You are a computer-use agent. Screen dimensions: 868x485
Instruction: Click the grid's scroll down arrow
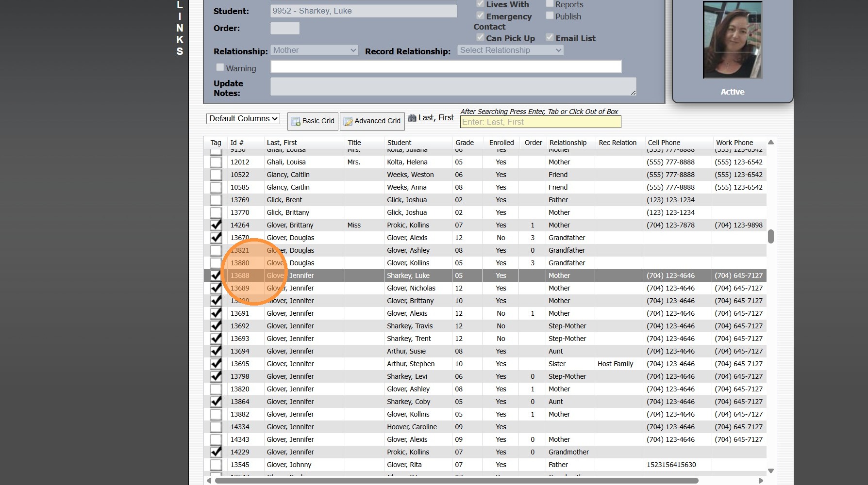click(x=770, y=471)
